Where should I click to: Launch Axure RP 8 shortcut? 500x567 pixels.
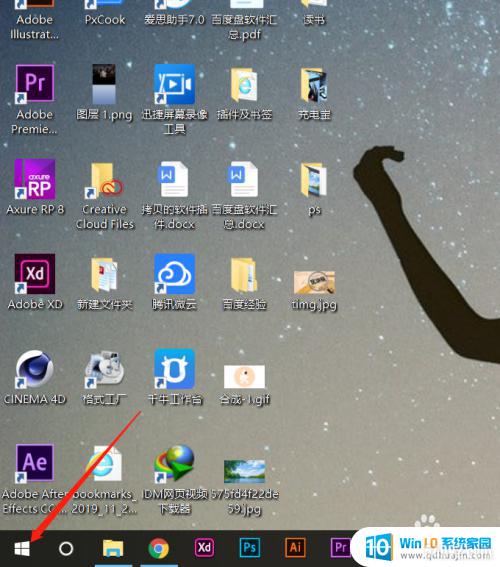click(35, 188)
